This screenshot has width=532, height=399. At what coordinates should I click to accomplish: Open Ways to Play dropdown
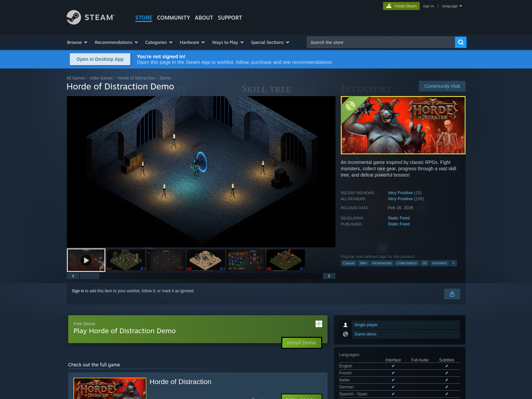point(228,42)
